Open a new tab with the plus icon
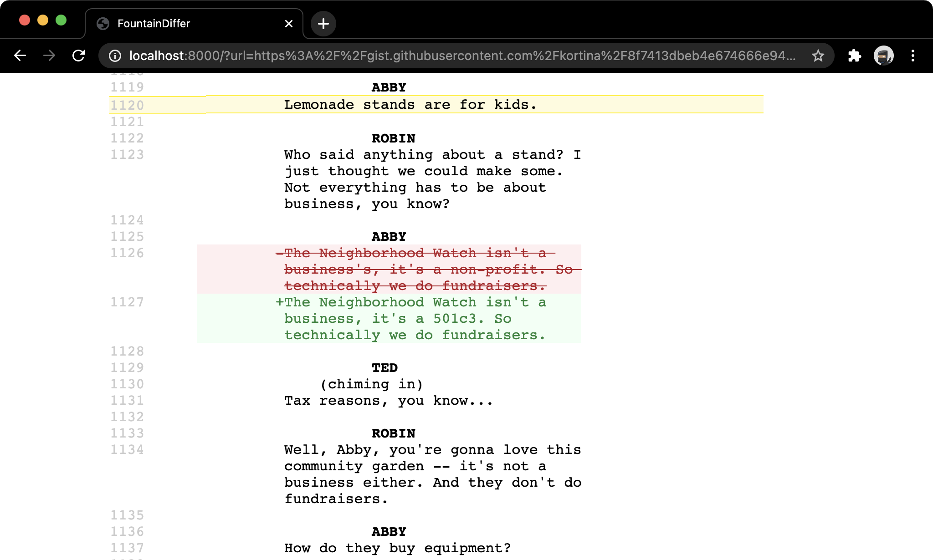This screenshot has height=560, width=933. 323,23
